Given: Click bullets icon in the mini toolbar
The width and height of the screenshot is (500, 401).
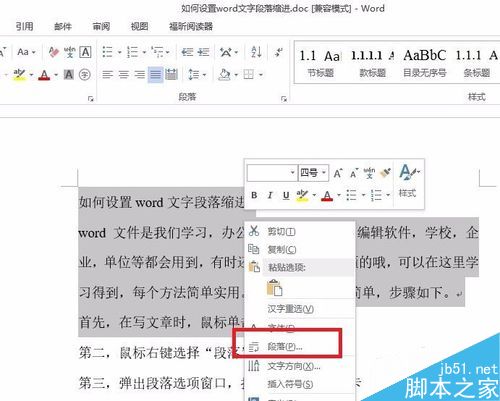Looking at the screenshot, I should [x=351, y=195].
